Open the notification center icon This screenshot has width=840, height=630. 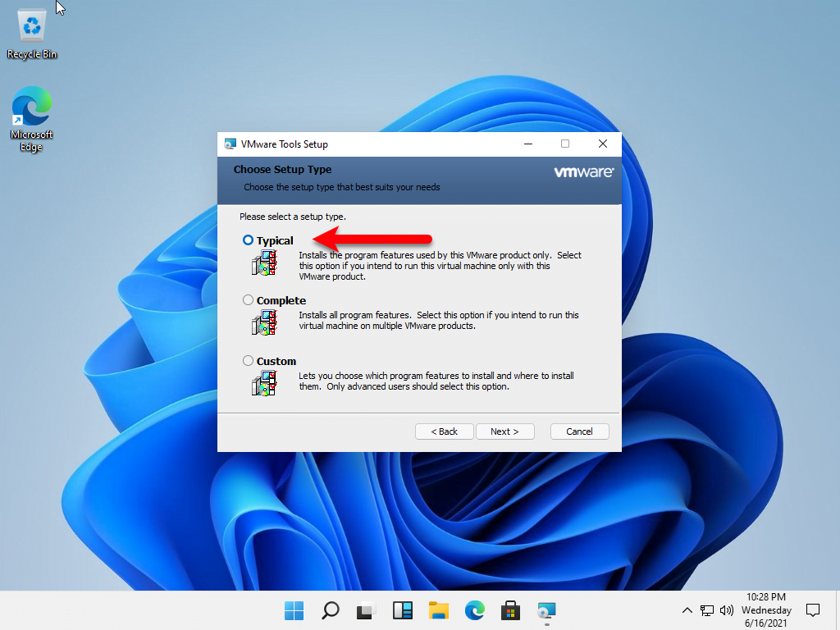(813, 610)
